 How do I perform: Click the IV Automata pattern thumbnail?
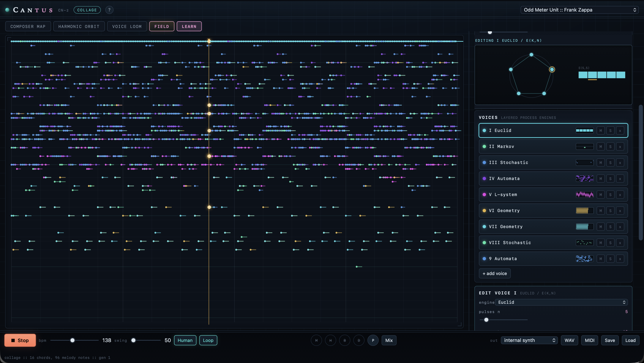[585, 179]
